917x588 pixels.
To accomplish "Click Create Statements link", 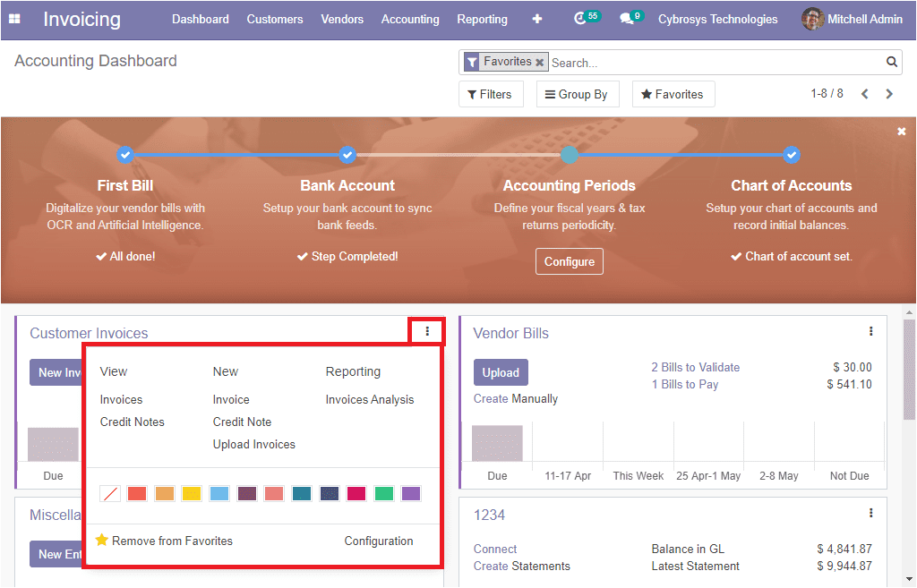I will (x=522, y=566).
